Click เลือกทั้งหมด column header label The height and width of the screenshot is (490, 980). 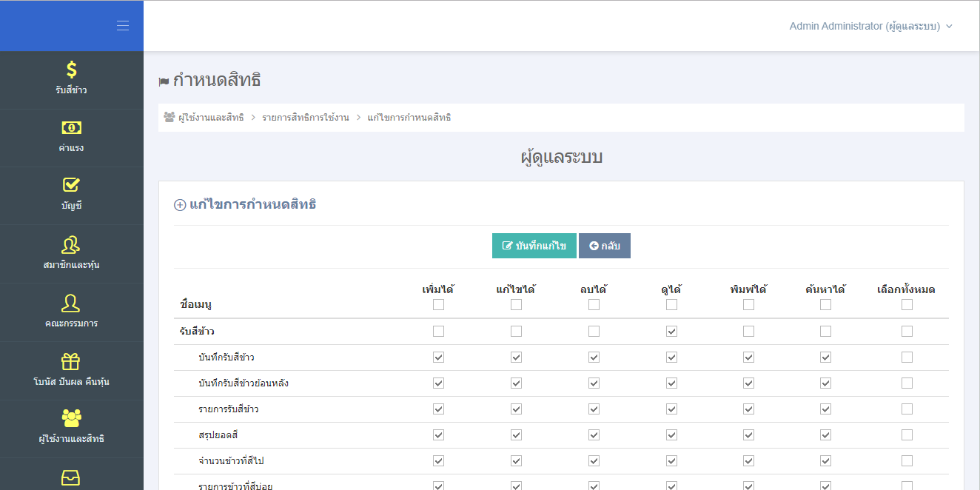[x=906, y=289]
